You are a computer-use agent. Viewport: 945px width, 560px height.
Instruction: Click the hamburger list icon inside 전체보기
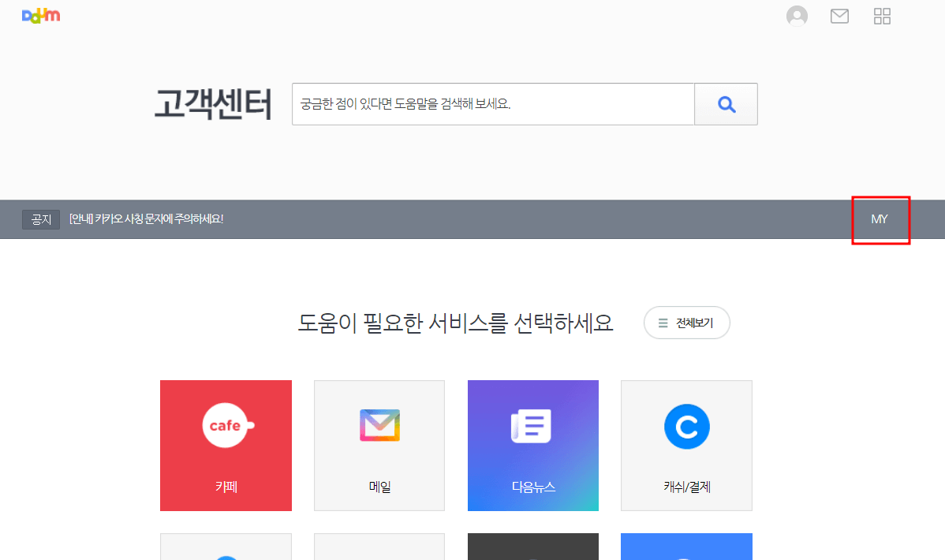pos(663,322)
